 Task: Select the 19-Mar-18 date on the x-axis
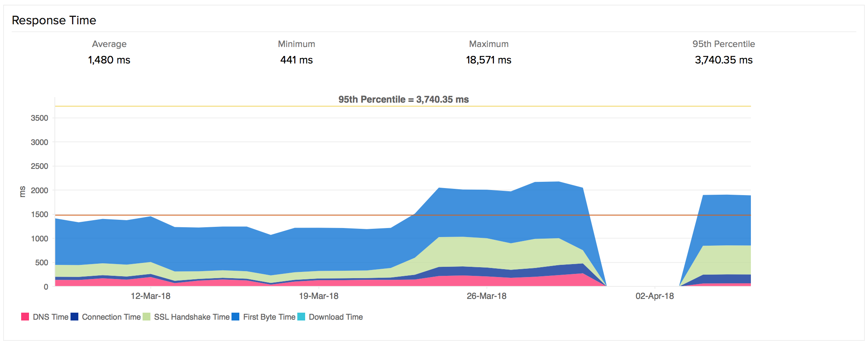318,296
